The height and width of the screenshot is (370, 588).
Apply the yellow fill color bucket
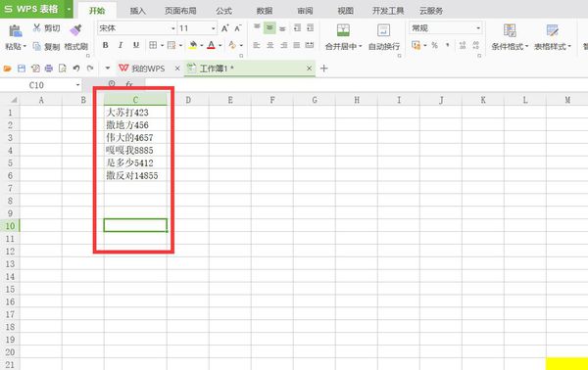[193, 45]
